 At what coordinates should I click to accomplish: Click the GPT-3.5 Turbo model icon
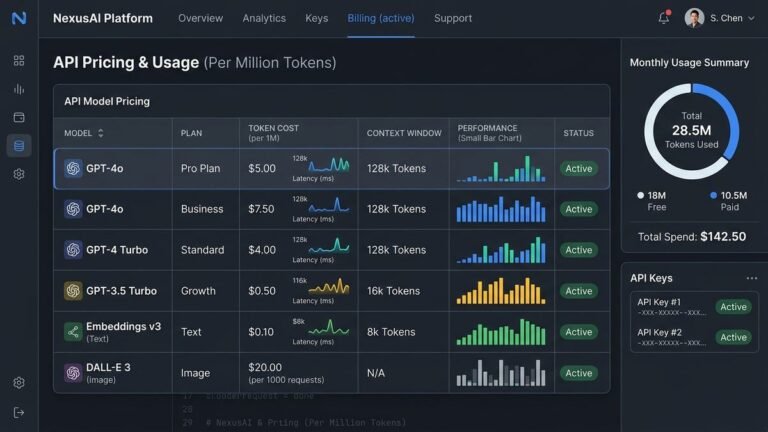73,291
